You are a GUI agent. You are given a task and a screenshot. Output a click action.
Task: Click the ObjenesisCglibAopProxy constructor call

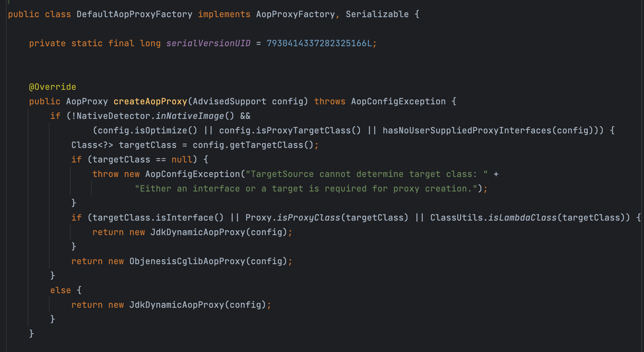(x=187, y=261)
